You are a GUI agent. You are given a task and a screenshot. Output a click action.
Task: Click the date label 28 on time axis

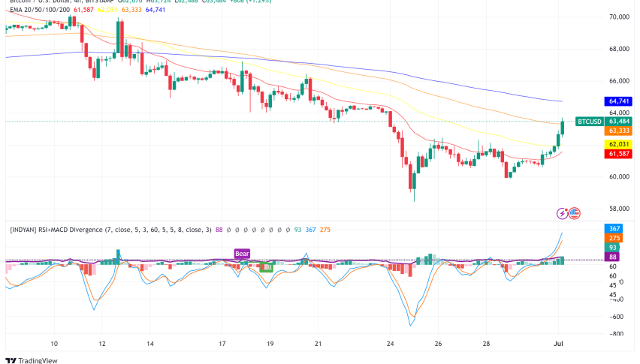coord(486,344)
